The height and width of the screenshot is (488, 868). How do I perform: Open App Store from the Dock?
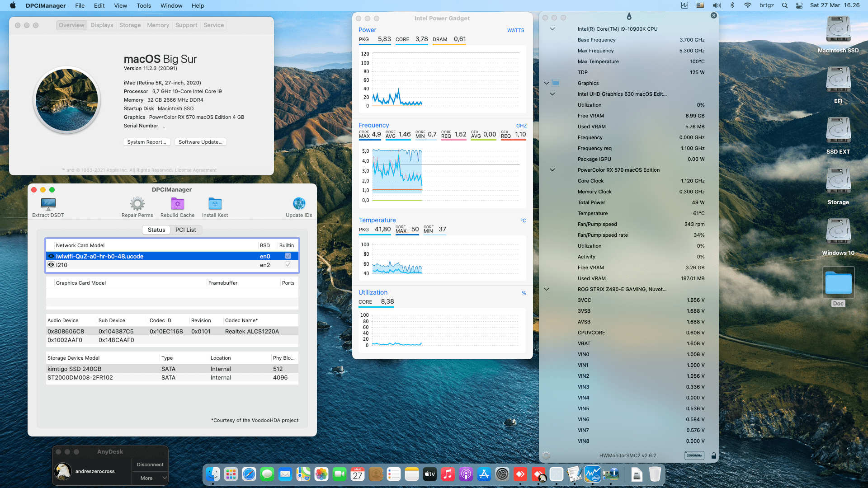pyautogui.click(x=484, y=474)
